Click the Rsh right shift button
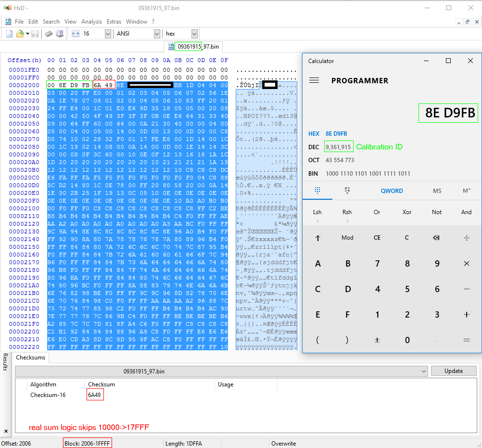The image size is (482, 448). pos(347,212)
